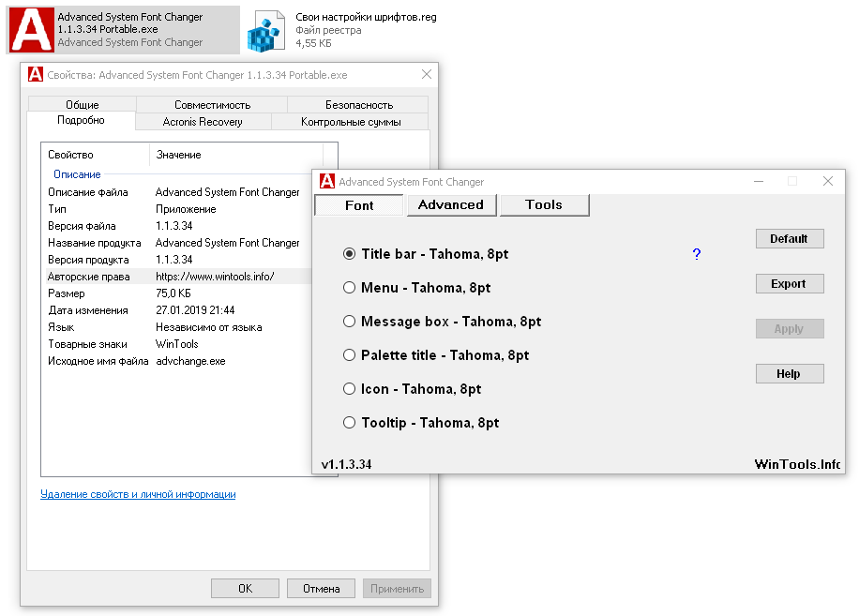859x616 pixels.
Task: Open the Контрольные суммы tab
Action: (x=351, y=122)
